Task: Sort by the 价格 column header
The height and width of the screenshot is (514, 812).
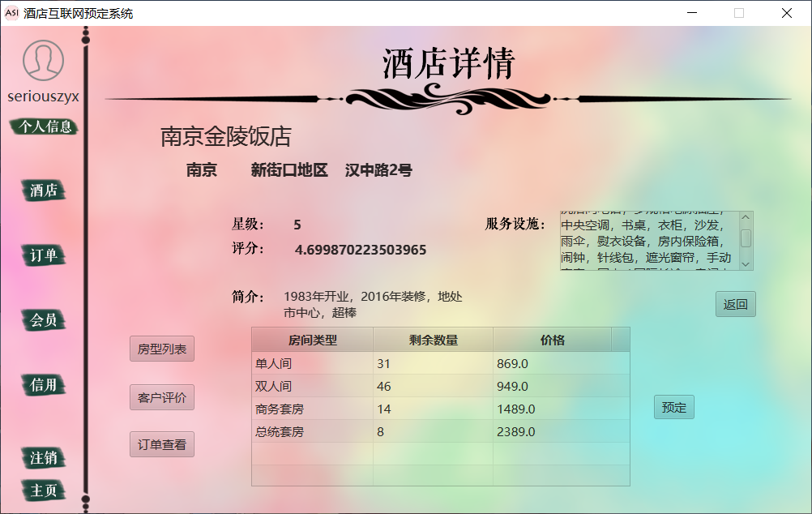Action: [x=552, y=340]
